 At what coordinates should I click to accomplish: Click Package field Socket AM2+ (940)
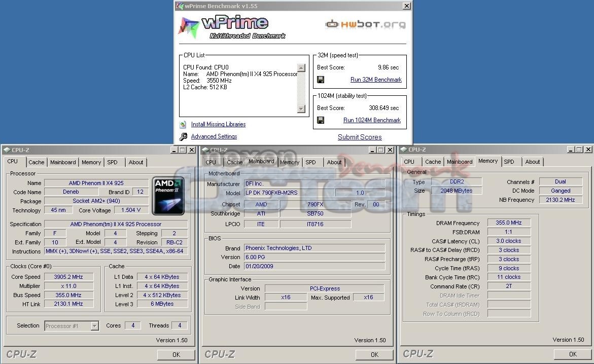point(96,201)
